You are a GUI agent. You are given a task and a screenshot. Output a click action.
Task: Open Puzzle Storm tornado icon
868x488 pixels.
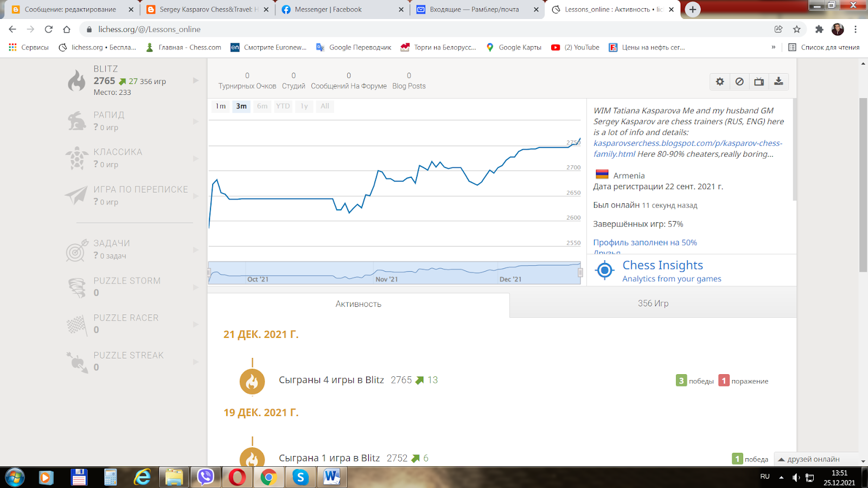point(77,287)
